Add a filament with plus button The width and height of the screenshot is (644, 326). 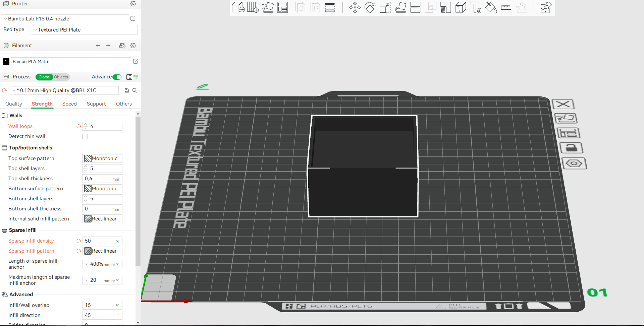[x=98, y=46]
